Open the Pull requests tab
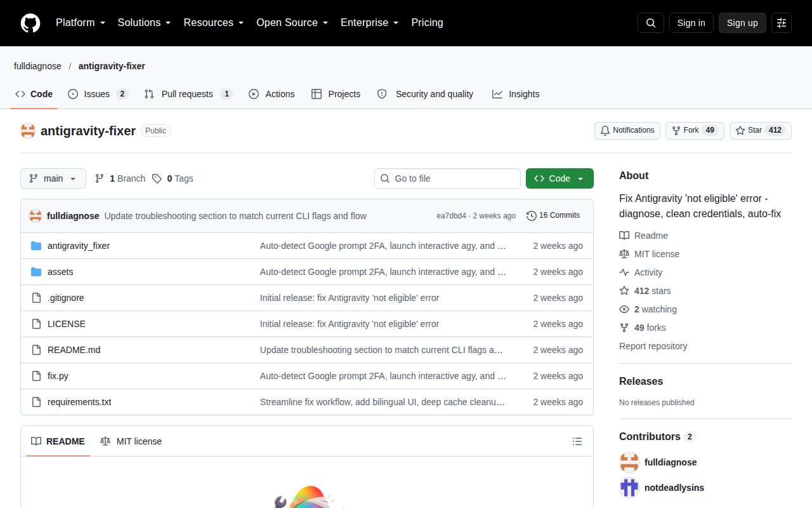The width and height of the screenshot is (812, 508). point(188,94)
